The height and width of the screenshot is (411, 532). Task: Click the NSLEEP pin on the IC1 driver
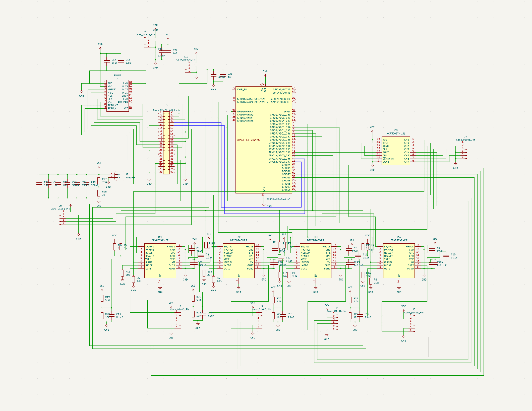[x=150, y=253]
